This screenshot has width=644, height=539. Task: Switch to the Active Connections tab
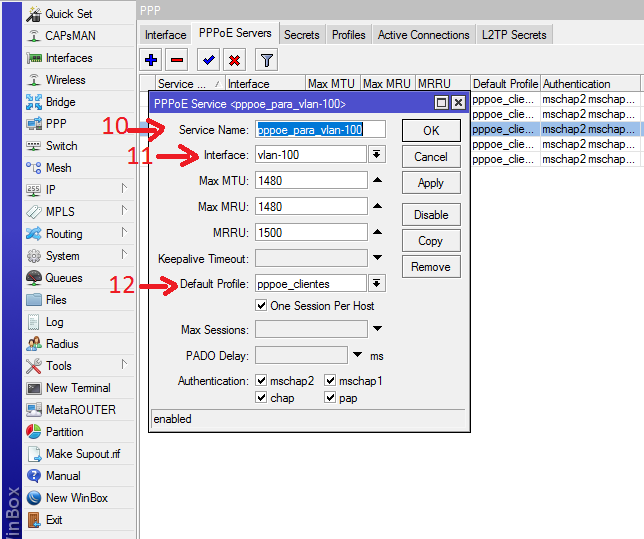pyautogui.click(x=423, y=35)
